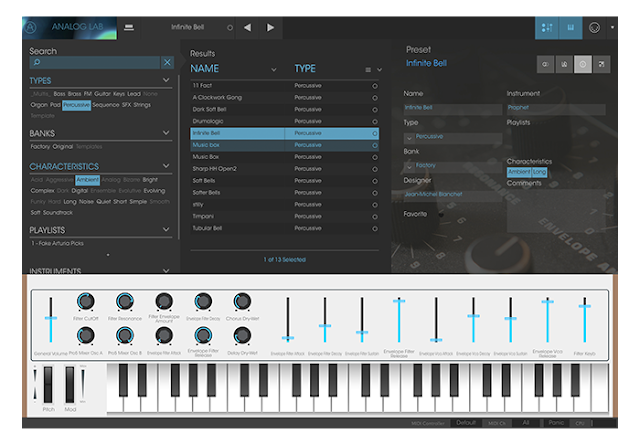Viewport: 640px width, 444px height.
Task: Click the Delay Dry/Wet knob
Action: [x=242, y=336]
